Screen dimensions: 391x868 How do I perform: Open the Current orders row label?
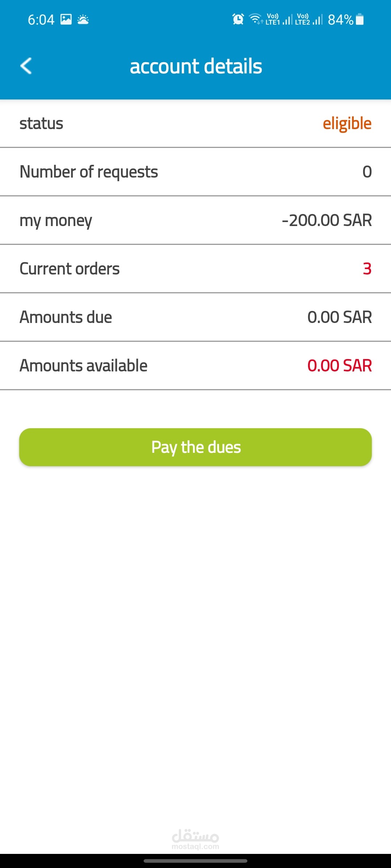tap(70, 269)
